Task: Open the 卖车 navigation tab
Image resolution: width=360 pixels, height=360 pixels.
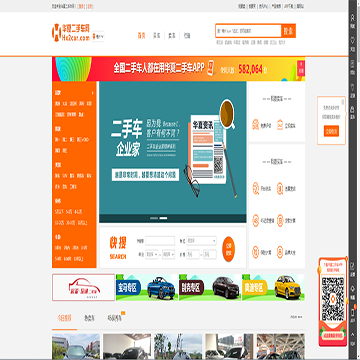Action: click(172, 36)
